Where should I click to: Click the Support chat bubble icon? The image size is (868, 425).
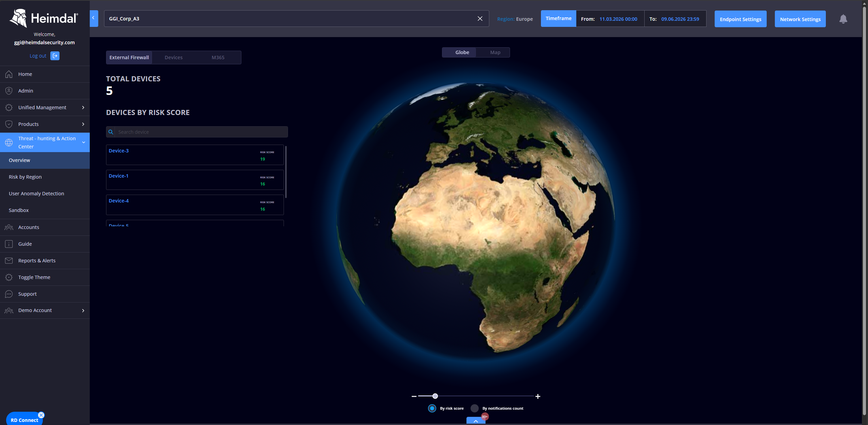[x=9, y=294]
